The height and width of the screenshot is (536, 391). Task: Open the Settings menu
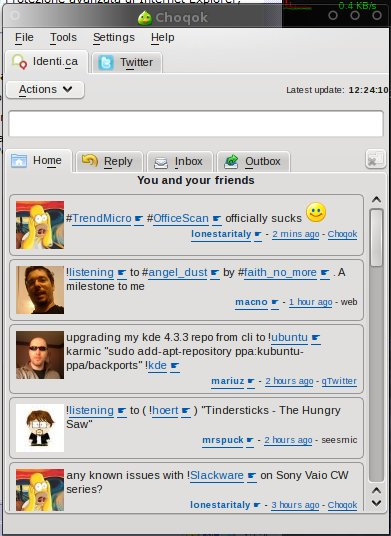tap(114, 37)
